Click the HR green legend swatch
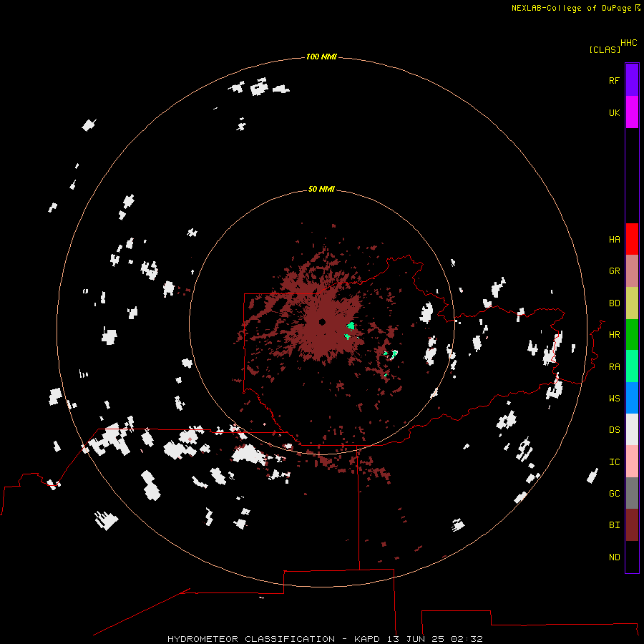Viewport: 644px width, 644px height. pyautogui.click(x=632, y=334)
